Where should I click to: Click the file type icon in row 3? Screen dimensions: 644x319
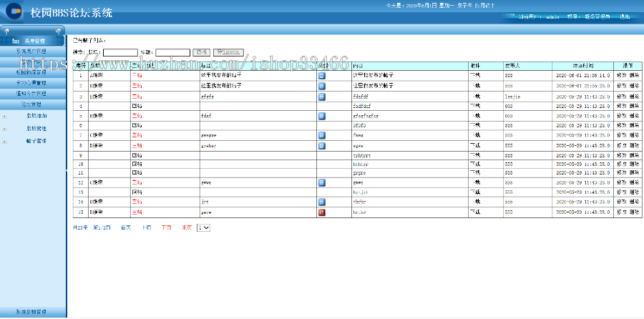click(x=322, y=96)
